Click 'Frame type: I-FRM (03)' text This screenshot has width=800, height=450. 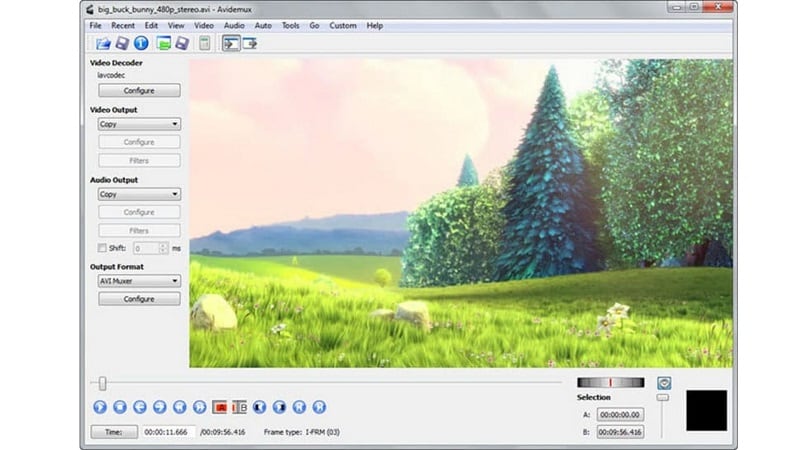coord(302,432)
